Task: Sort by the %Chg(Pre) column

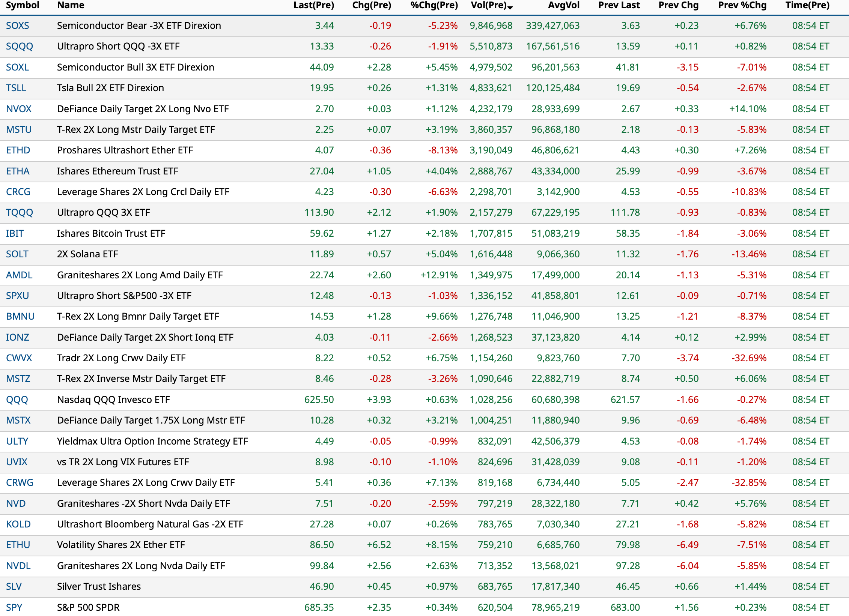Action: pos(434,5)
